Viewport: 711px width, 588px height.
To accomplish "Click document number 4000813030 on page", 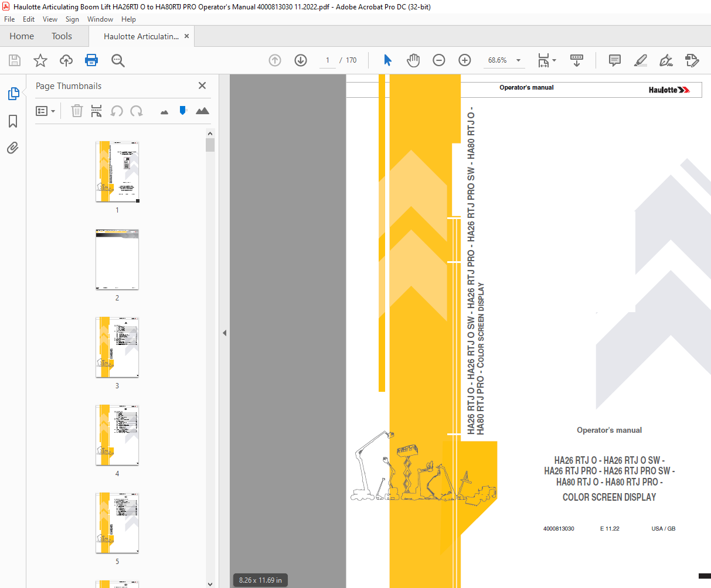I will [559, 528].
